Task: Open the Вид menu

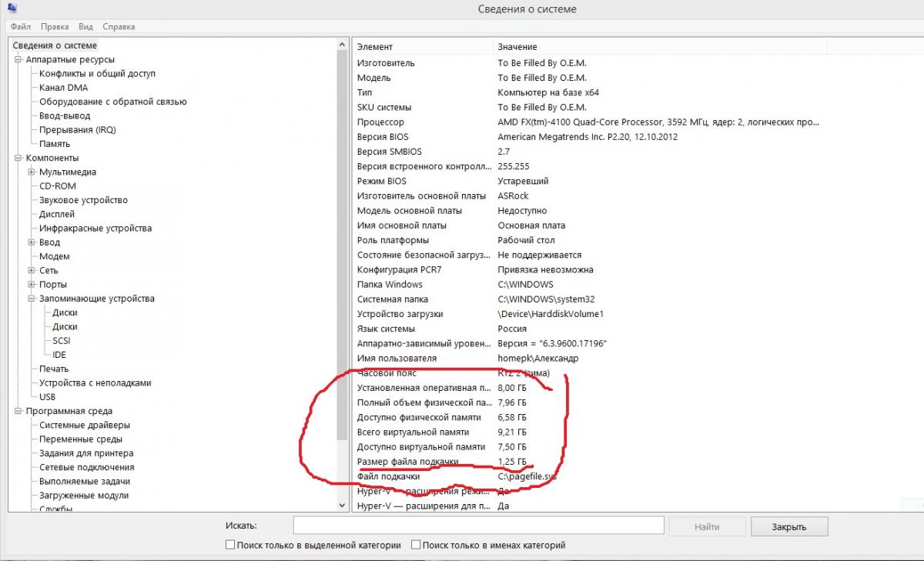Action: click(85, 26)
